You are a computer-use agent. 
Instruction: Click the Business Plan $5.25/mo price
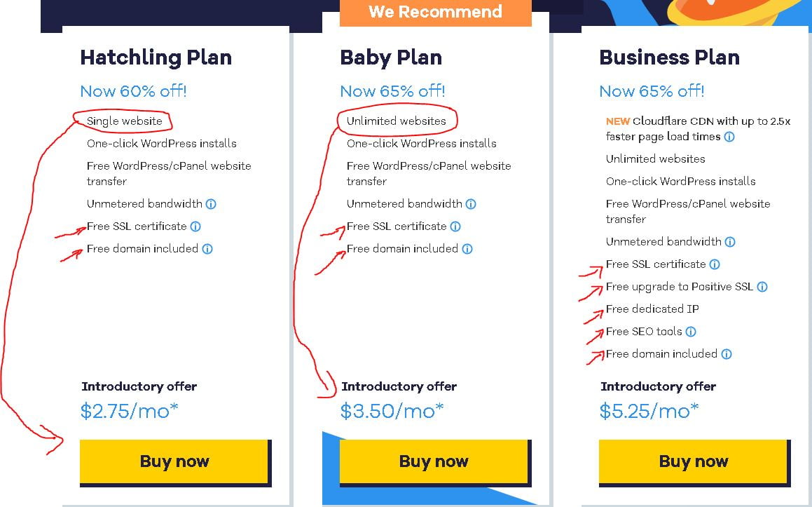649,411
